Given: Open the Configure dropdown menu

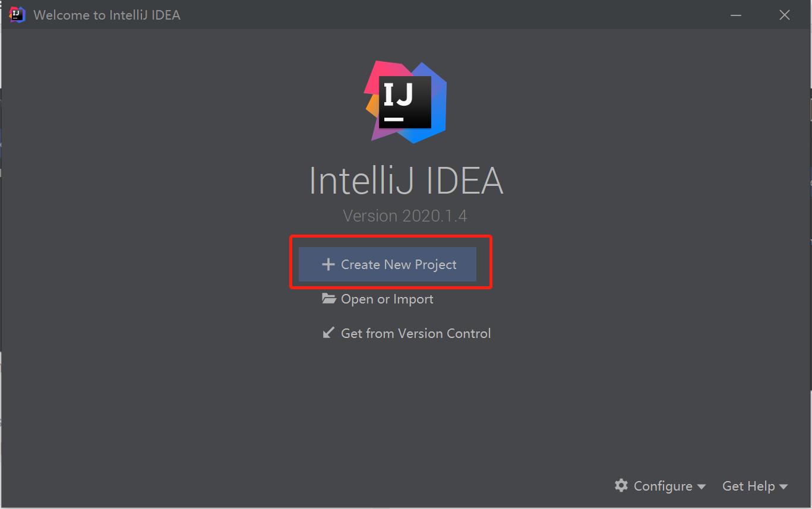Looking at the screenshot, I should click(663, 486).
